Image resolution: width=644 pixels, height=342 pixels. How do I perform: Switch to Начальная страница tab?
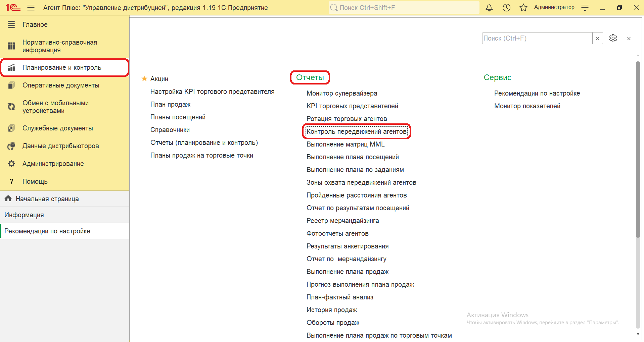click(x=65, y=199)
